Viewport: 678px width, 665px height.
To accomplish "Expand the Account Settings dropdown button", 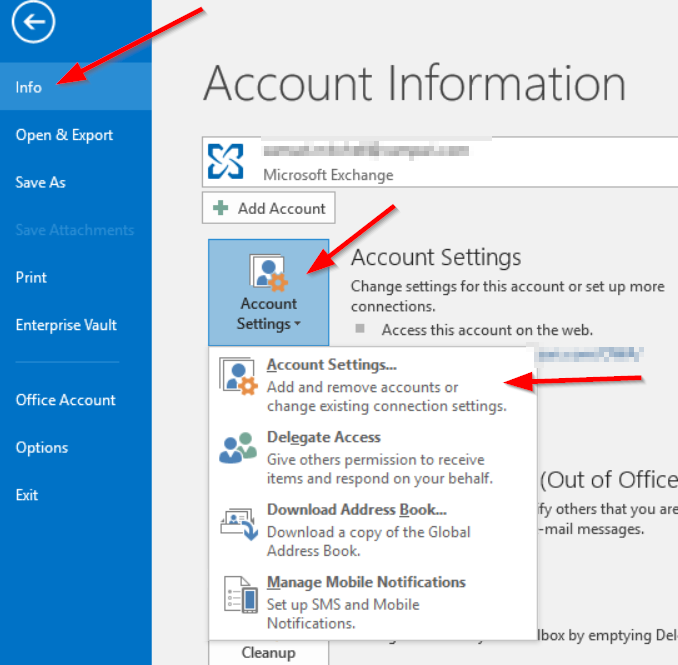I will pyautogui.click(x=269, y=292).
